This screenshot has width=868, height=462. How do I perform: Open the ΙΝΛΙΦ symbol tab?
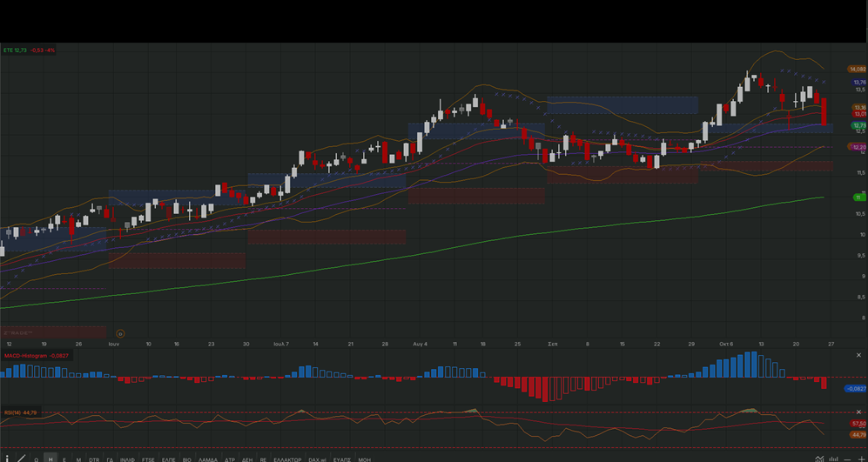point(127,459)
